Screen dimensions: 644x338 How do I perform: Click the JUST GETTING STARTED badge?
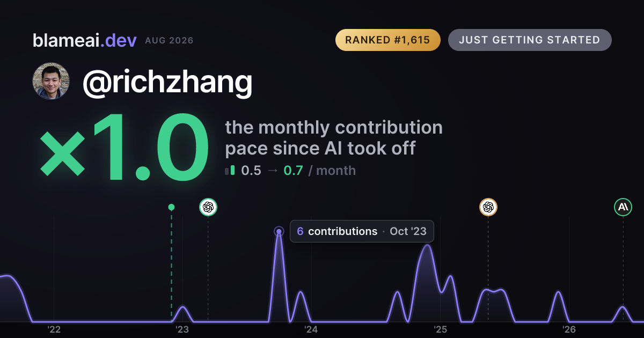point(530,40)
